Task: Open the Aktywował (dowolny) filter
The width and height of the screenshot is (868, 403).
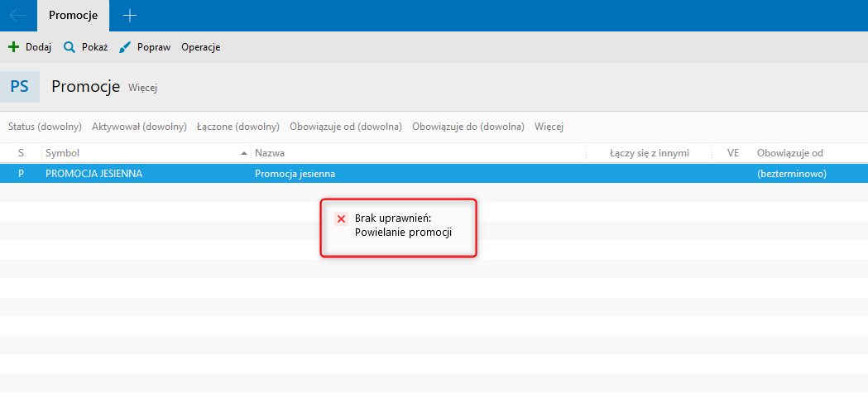Action: pyautogui.click(x=140, y=127)
